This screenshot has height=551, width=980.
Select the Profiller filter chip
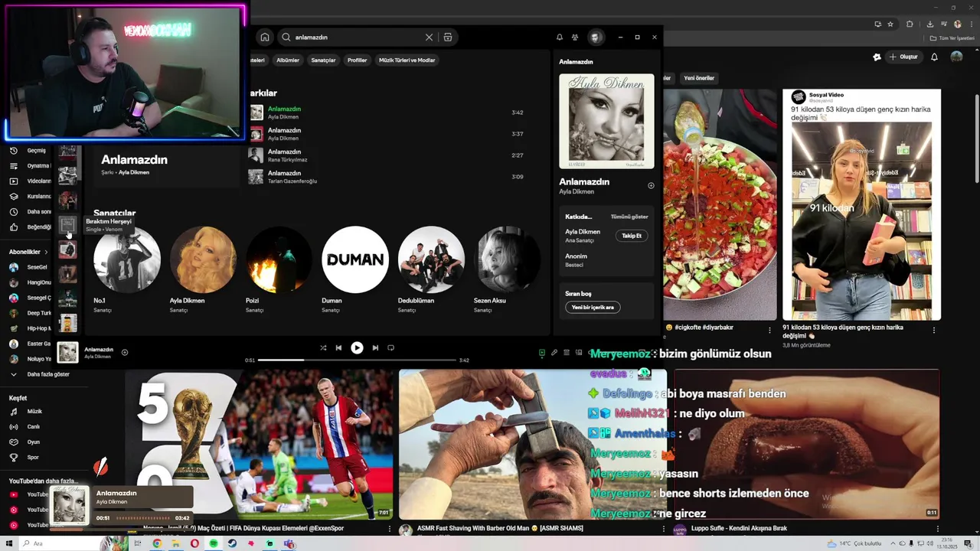coord(358,60)
